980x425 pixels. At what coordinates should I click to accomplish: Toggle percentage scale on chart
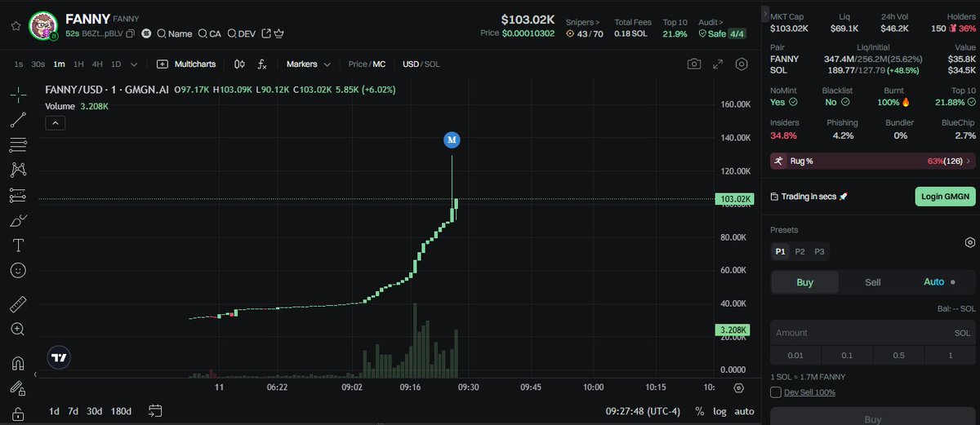coord(699,411)
